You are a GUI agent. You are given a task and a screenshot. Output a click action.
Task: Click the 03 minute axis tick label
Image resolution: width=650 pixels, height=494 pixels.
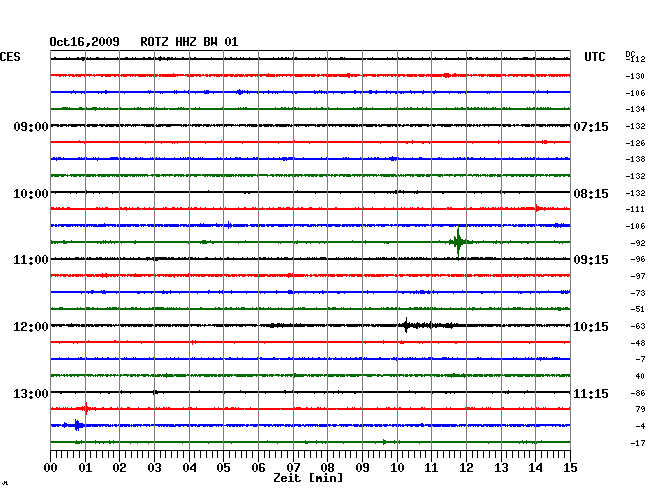pyautogui.click(x=154, y=468)
